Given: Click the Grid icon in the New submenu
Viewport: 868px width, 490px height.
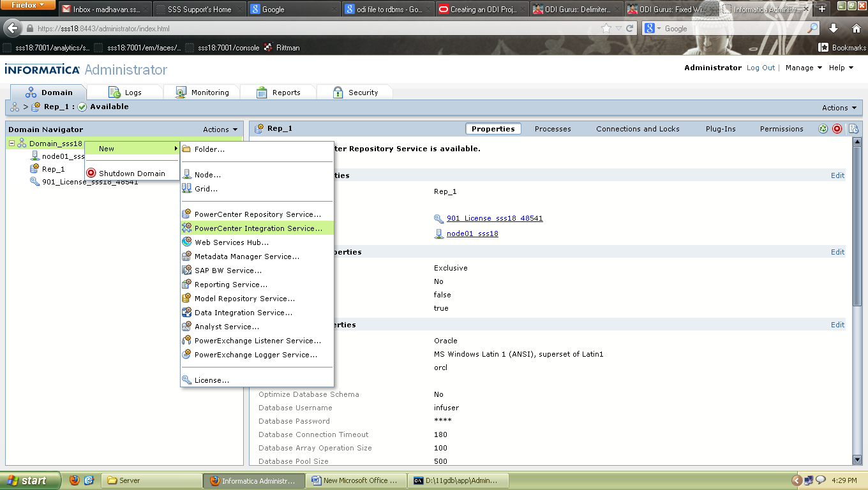Looking at the screenshot, I should [186, 189].
